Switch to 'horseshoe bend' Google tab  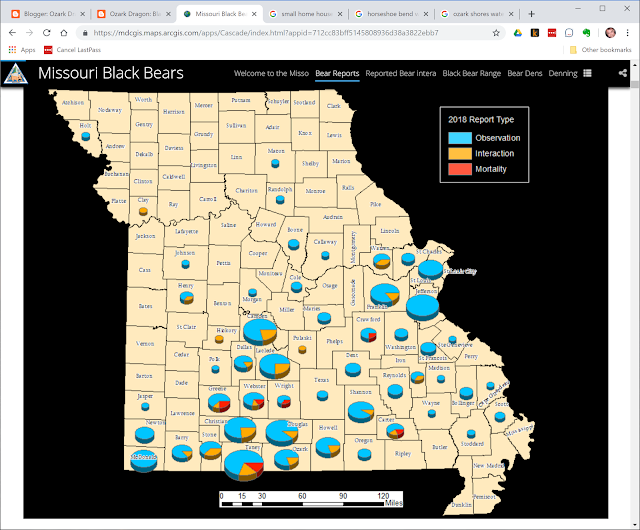coord(391,14)
